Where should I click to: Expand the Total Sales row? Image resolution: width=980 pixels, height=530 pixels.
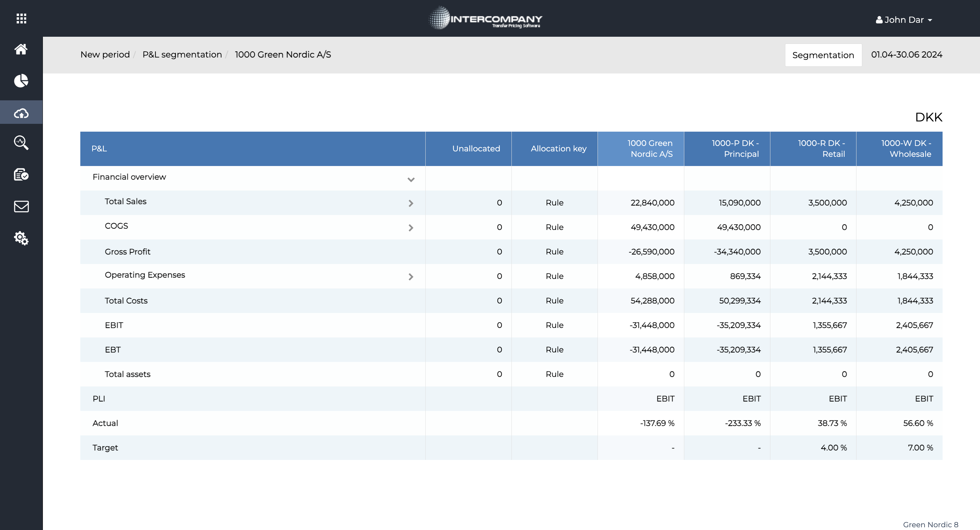(411, 203)
